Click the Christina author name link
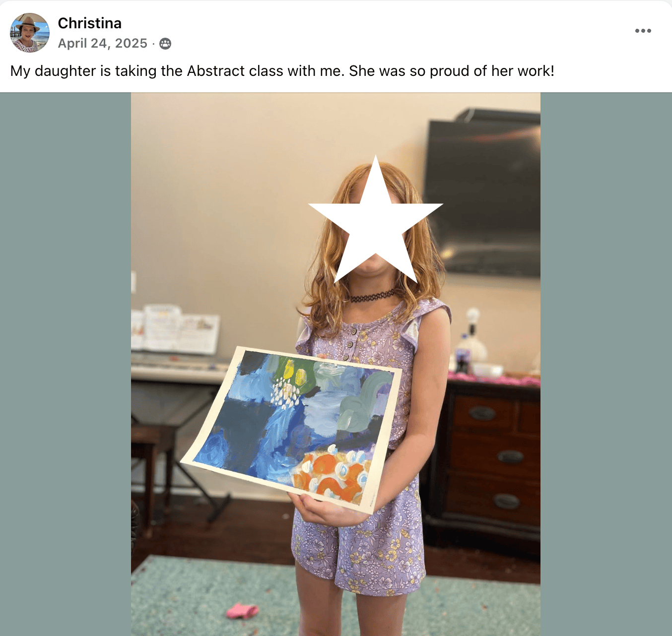This screenshot has height=636, width=672. (x=90, y=23)
